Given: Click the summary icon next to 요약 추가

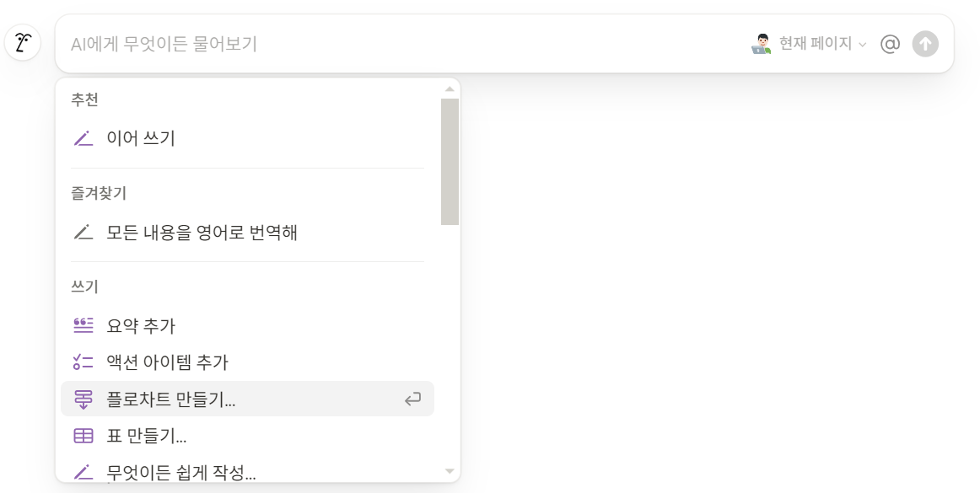Looking at the screenshot, I should [83, 325].
